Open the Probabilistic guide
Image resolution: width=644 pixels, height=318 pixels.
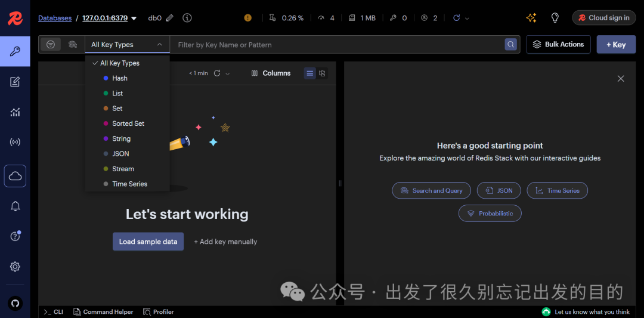coord(490,214)
